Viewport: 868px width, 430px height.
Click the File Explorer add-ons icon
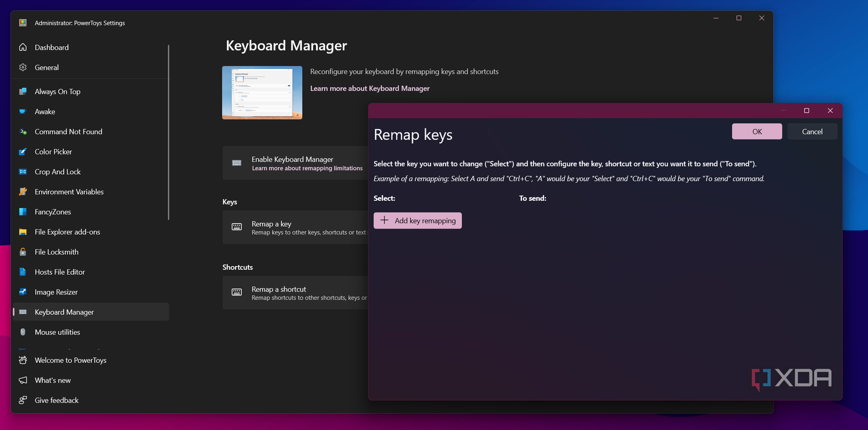coord(23,232)
